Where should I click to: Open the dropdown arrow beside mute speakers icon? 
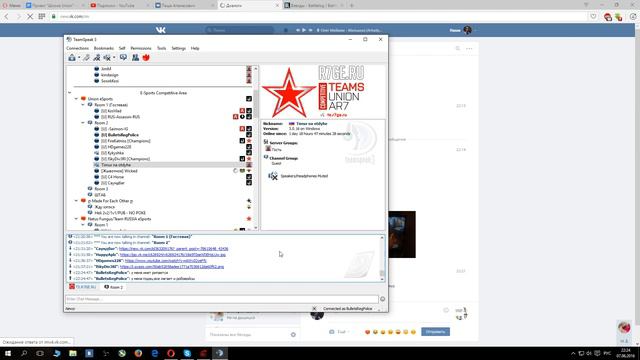point(114,58)
